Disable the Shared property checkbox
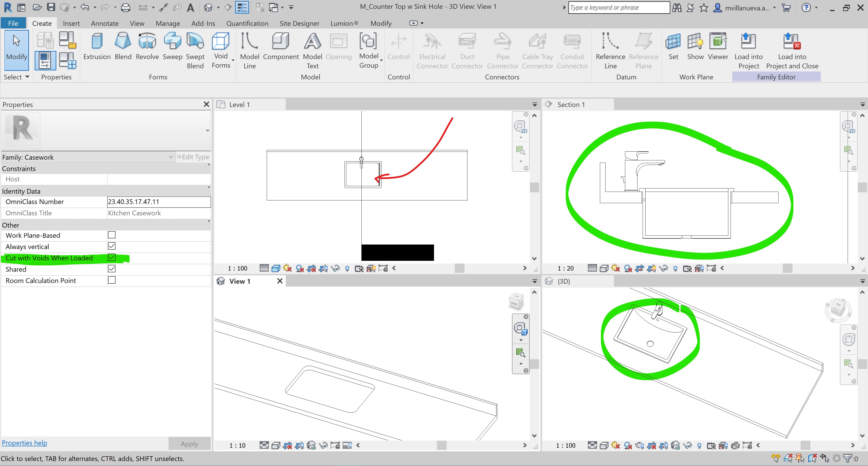The width and height of the screenshot is (868, 466). pyautogui.click(x=111, y=269)
